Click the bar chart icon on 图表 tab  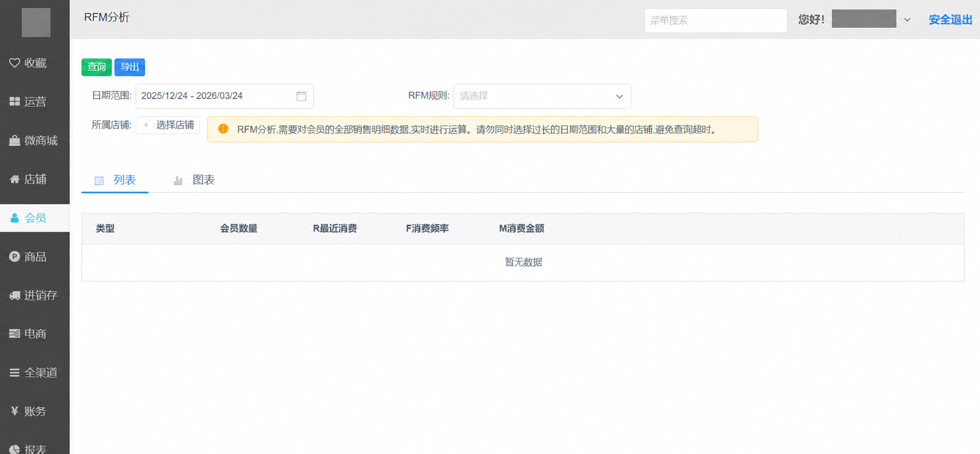(x=178, y=181)
